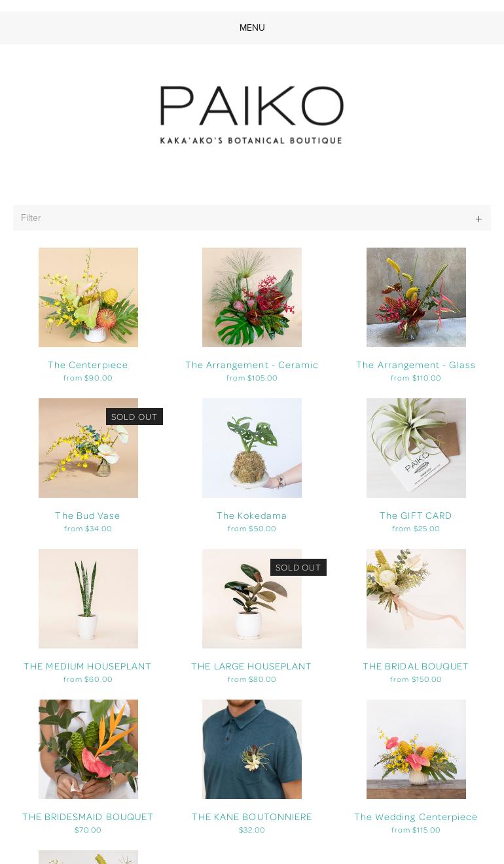
Task: Click the PAIKO logo
Action: click(252, 115)
